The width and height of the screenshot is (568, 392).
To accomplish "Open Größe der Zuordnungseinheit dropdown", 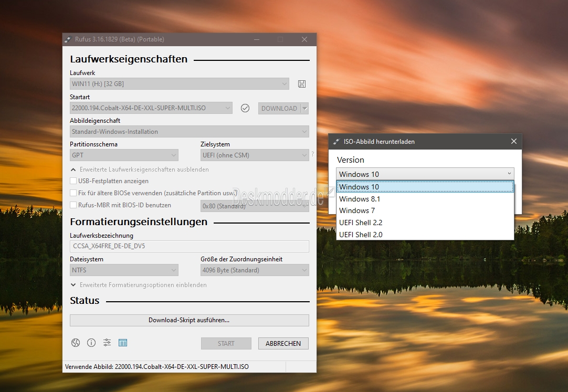I will 255,270.
